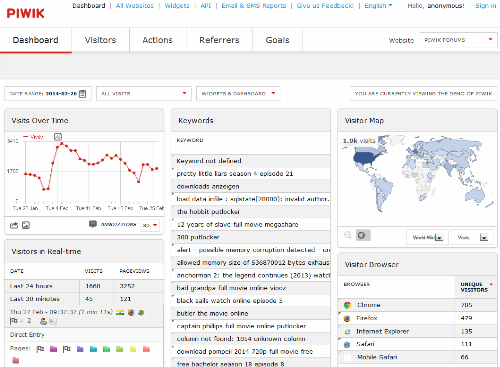Open Email & SMS Reports link
Viewport: 500px width, 367px height.
254,6
